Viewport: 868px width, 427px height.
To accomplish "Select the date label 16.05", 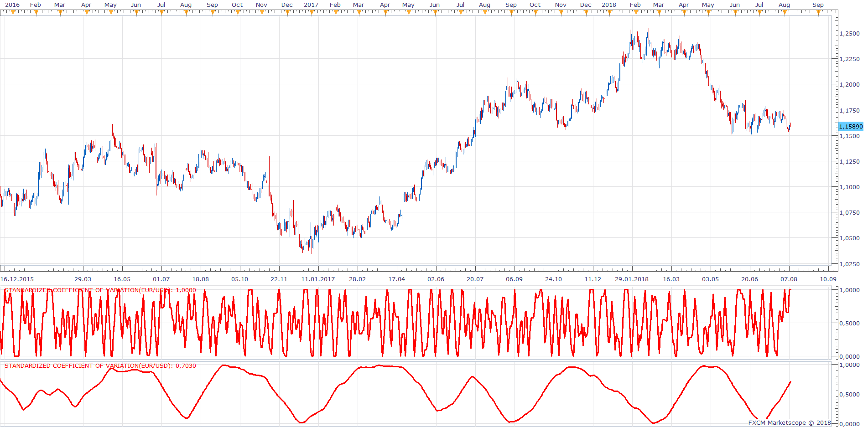I will pyautogui.click(x=122, y=279).
